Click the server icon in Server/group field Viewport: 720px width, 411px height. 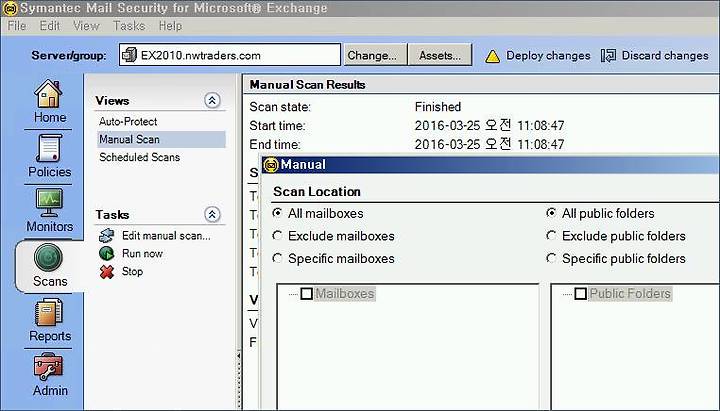point(129,55)
